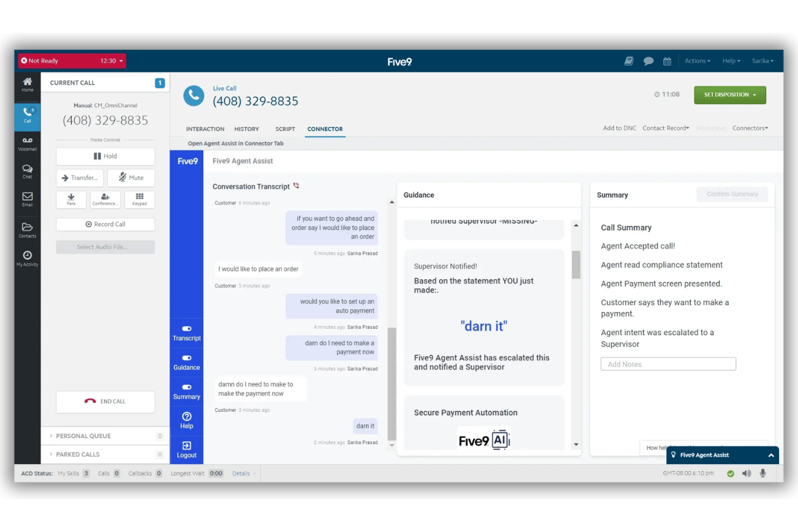
Task: Click the Five9 logo in Agent Assist panel
Action: pyautogui.click(x=187, y=161)
